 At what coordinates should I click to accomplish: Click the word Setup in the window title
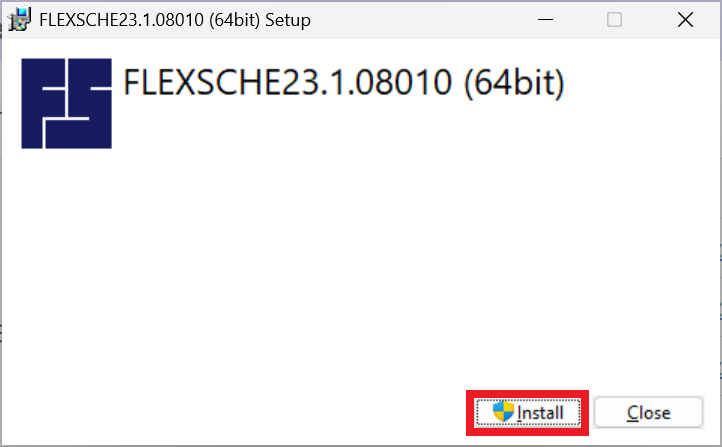pos(288,21)
